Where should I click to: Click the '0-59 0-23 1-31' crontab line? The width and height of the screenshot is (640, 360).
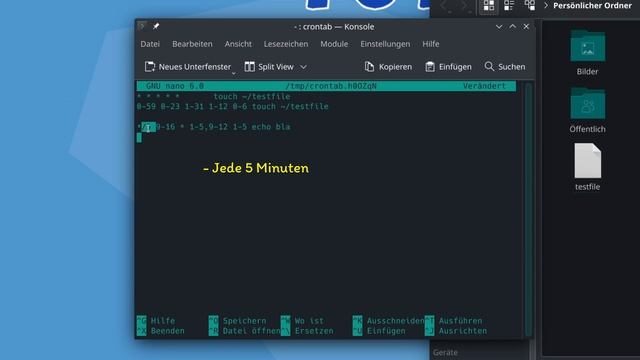tap(232, 107)
